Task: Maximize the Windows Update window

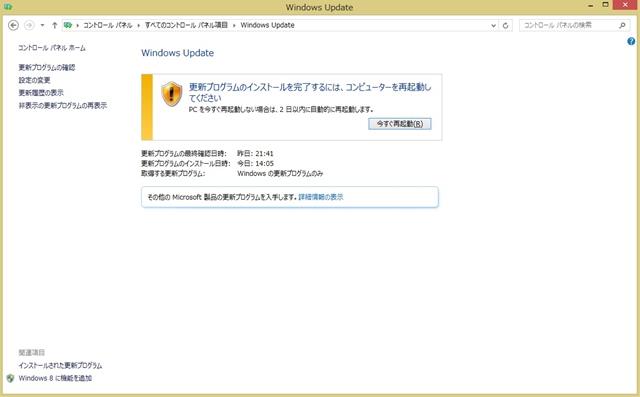Action: click(606, 5)
